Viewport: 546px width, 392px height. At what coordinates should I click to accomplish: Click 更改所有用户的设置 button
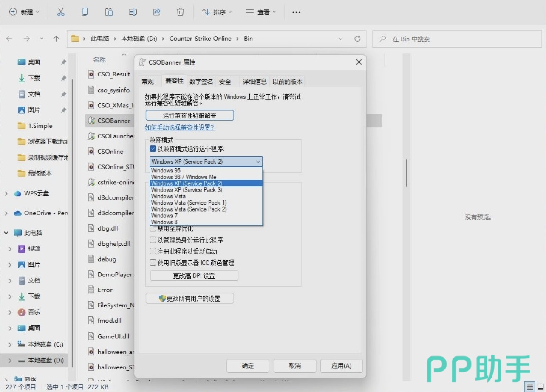190,299
